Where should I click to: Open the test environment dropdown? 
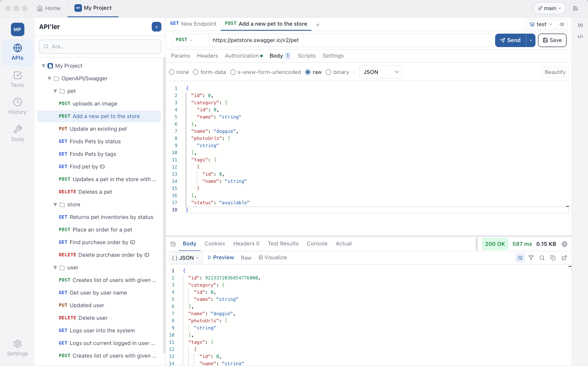541,24
